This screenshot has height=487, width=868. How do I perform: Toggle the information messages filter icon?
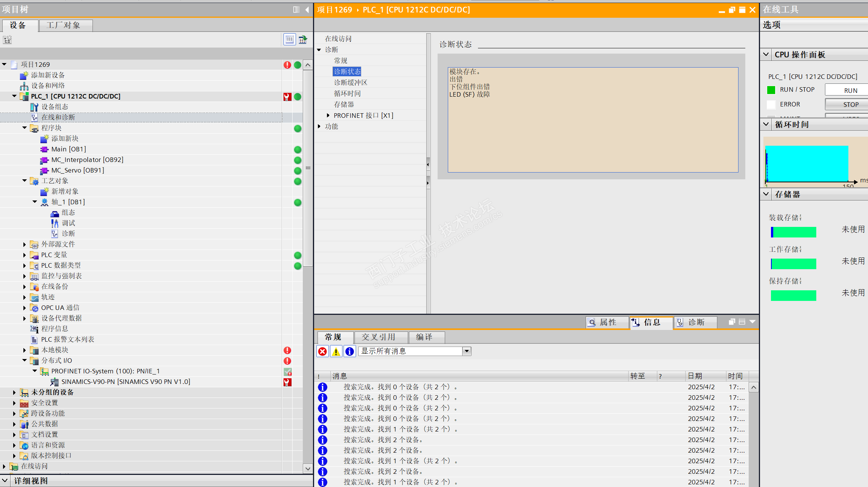click(350, 351)
